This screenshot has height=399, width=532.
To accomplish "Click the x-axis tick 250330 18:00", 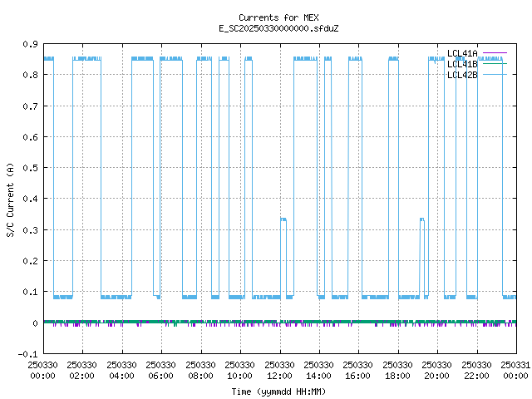I will point(397,371).
